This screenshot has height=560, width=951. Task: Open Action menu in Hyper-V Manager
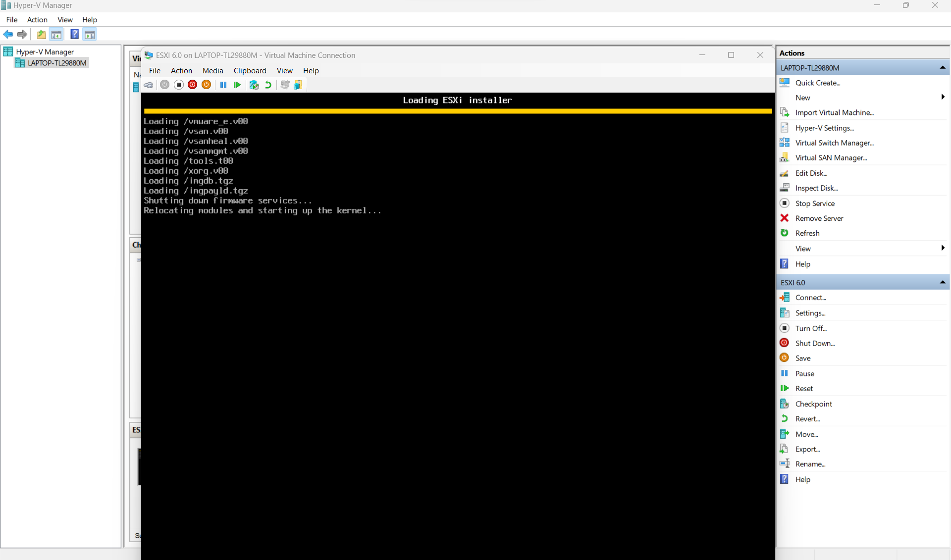[x=37, y=20]
